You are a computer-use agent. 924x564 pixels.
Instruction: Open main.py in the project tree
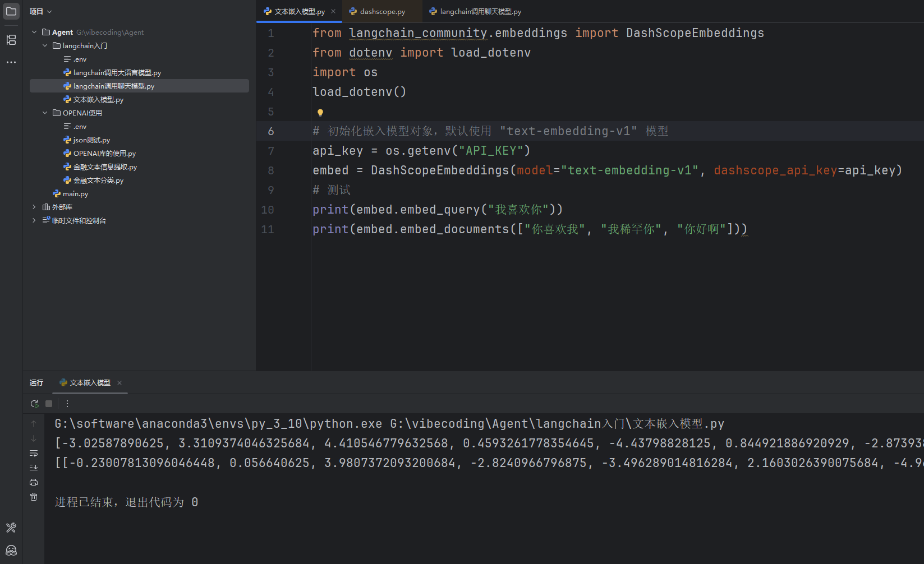click(x=75, y=194)
